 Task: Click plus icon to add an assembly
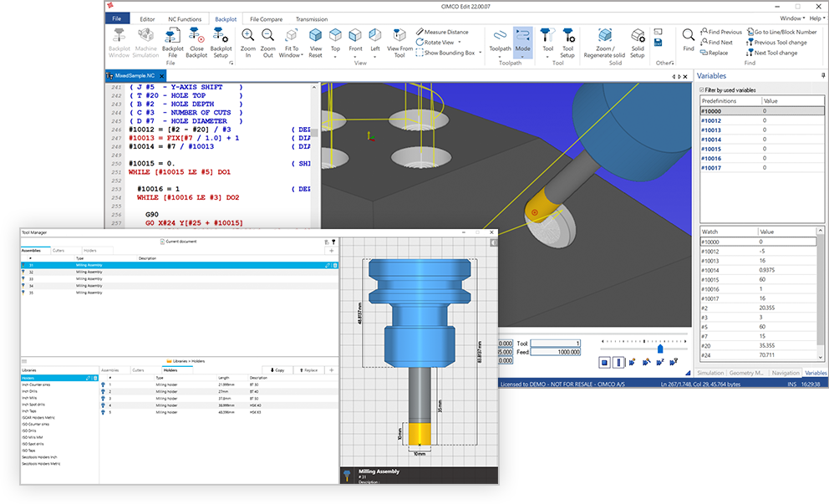tap(332, 251)
